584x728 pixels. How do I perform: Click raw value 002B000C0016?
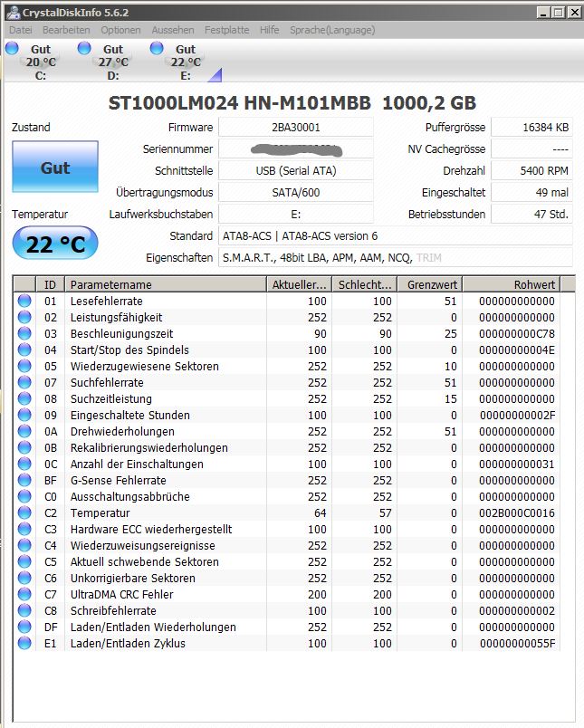517,513
